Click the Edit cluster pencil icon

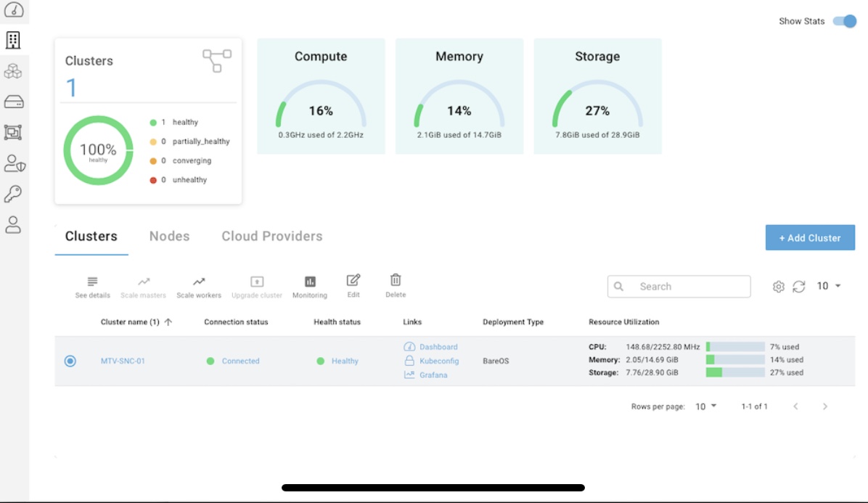click(353, 280)
